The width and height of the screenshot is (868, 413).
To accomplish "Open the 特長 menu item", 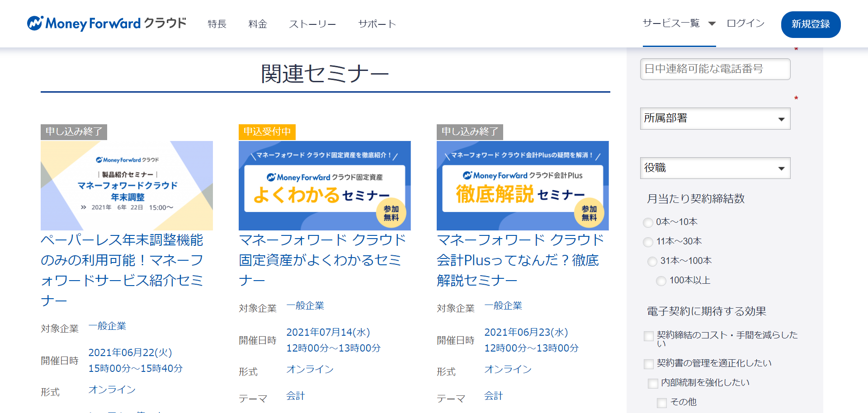I will tap(217, 24).
